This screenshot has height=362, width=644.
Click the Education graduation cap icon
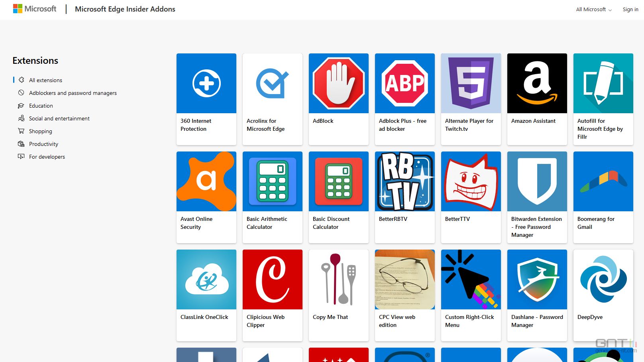[x=21, y=106]
